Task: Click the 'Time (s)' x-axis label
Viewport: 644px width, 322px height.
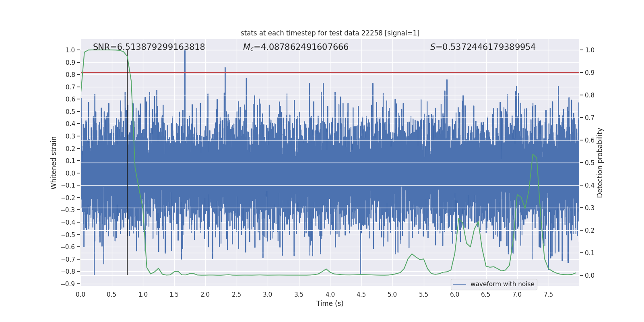Action: point(330,303)
